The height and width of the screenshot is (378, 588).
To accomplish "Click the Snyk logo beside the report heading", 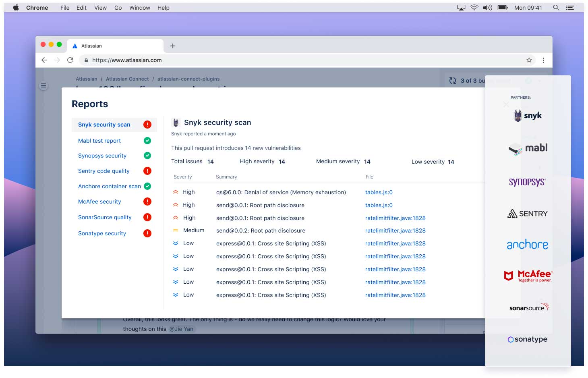I will [176, 123].
